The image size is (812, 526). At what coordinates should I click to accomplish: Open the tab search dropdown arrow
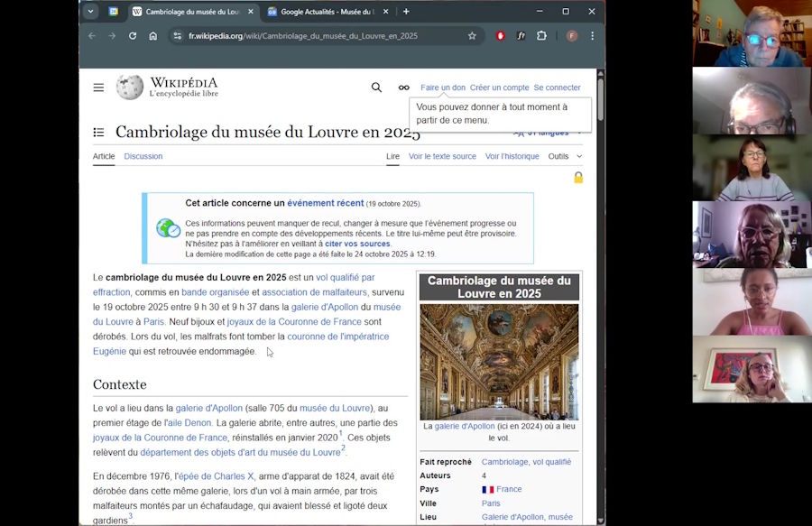90,12
